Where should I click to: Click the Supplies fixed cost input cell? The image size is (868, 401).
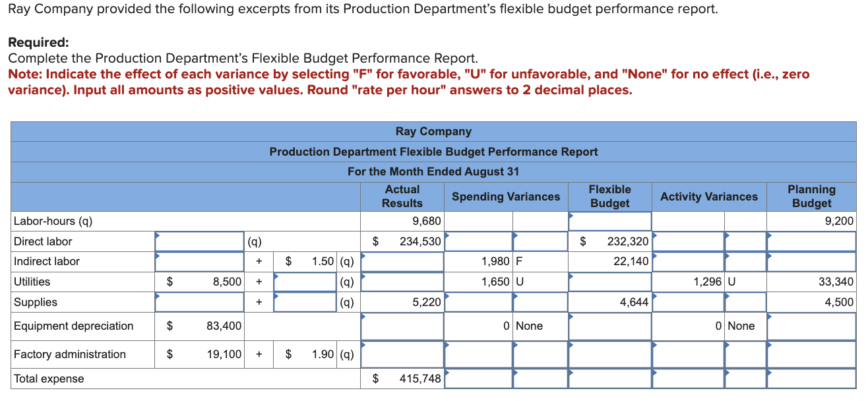(198, 302)
